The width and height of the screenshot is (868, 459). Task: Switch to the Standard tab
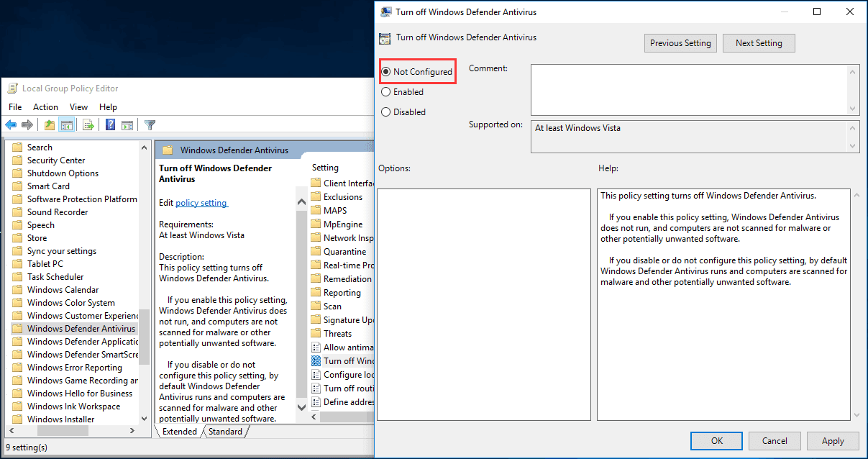click(225, 432)
